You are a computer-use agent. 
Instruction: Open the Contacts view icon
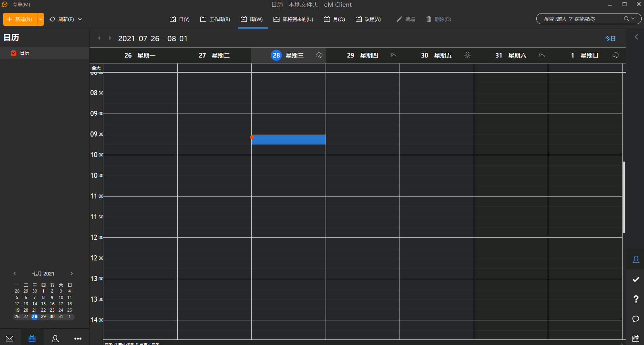[55, 338]
